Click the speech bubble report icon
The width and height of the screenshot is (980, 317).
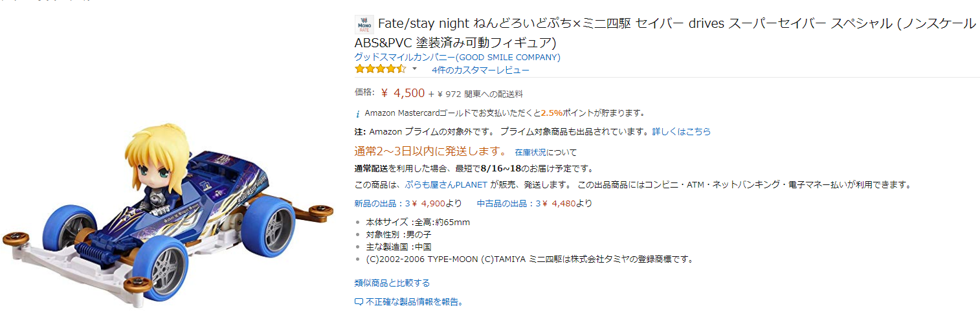point(359,302)
